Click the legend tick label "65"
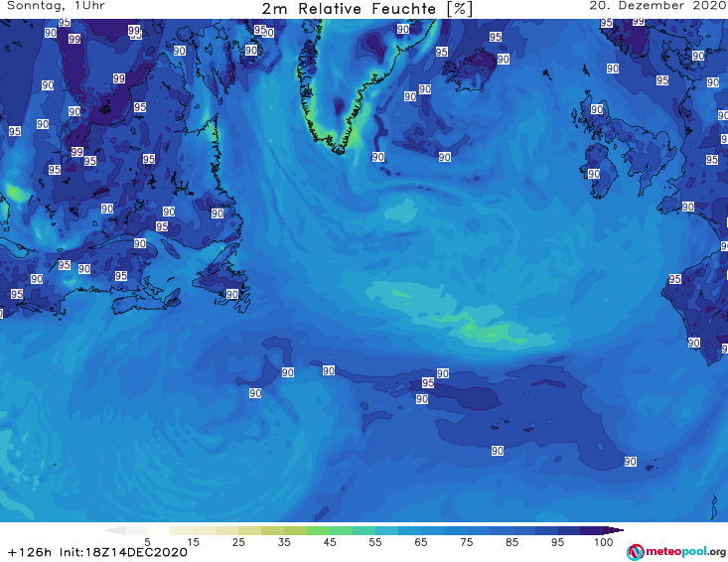The width and height of the screenshot is (728, 562). click(x=421, y=542)
